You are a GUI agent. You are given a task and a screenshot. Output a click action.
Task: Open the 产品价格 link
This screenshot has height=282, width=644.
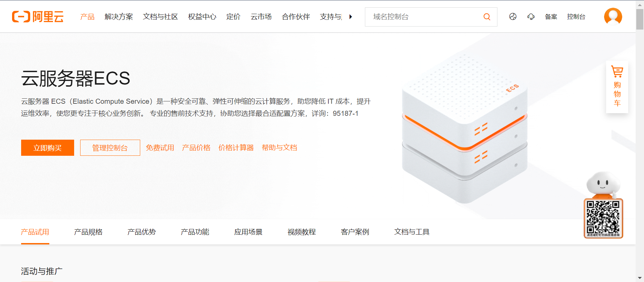(196, 148)
